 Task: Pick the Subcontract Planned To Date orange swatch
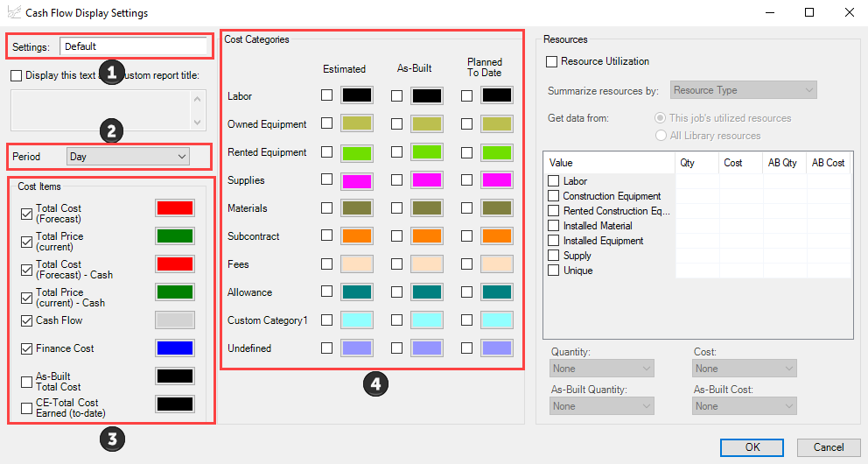pyautogui.click(x=496, y=236)
